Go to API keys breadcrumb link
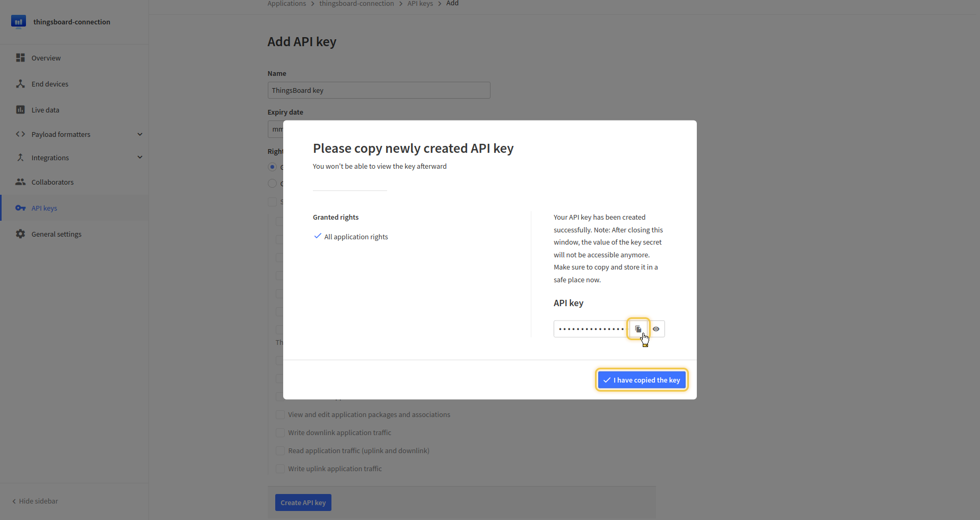Image resolution: width=980 pixels, height=520 pixels. coord(420,4)
